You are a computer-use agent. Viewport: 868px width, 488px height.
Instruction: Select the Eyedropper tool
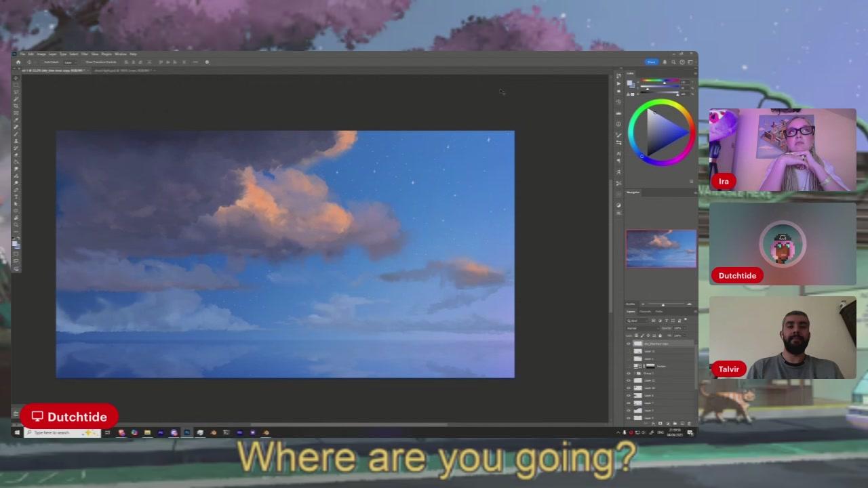16,120
